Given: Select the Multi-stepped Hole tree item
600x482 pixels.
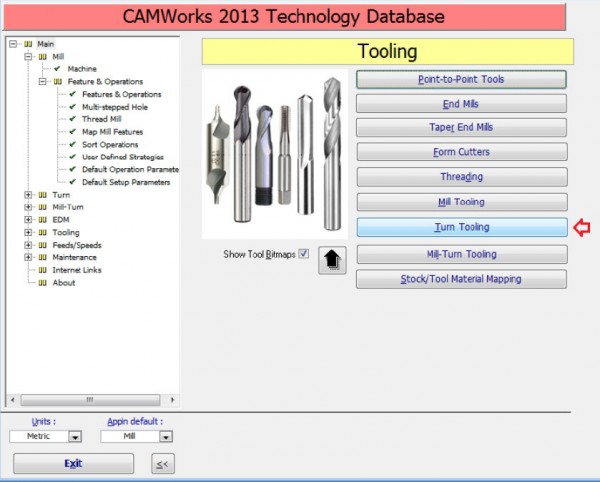Looking at the screenshot, I should (115, 107).
